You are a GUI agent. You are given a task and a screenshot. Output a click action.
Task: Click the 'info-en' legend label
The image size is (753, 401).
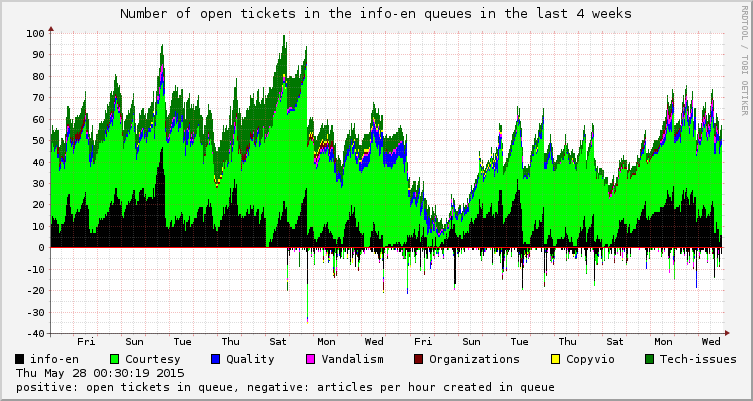tap(54, 359)
